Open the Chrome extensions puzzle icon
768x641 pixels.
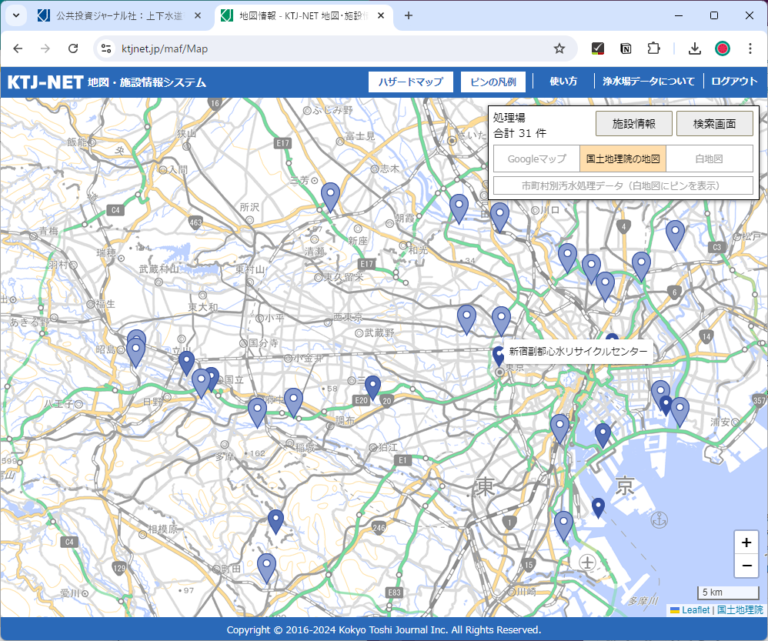point(654,48)
